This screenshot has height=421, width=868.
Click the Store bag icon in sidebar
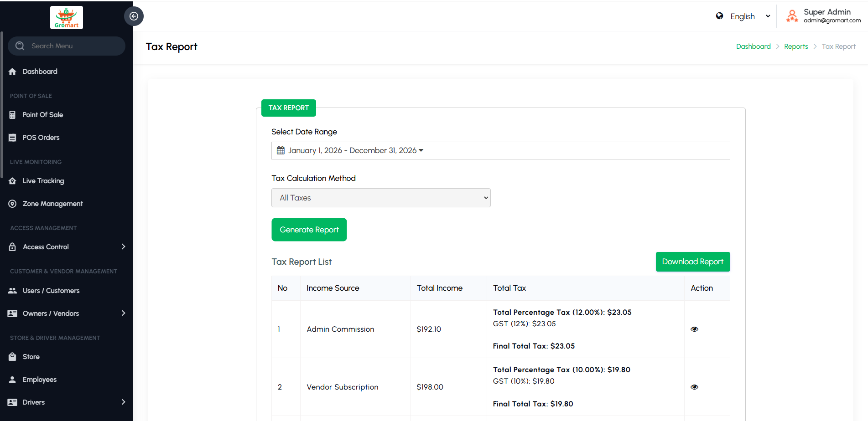[12, 357]
